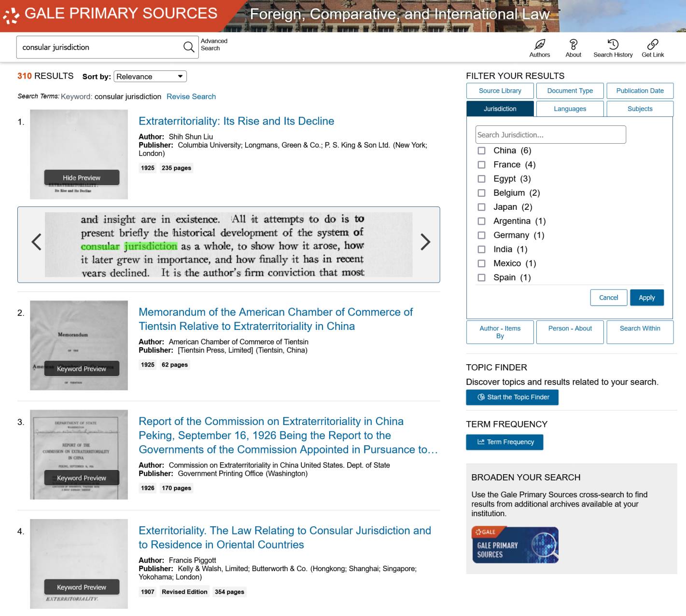Expand the Person - About filter
Viewport: 686px width, 616px height.
coord(570,332)
